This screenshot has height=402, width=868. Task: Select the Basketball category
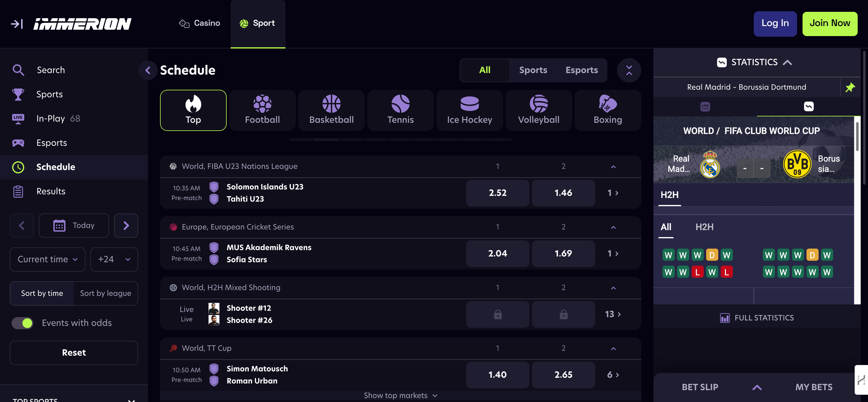pos(331,110)
